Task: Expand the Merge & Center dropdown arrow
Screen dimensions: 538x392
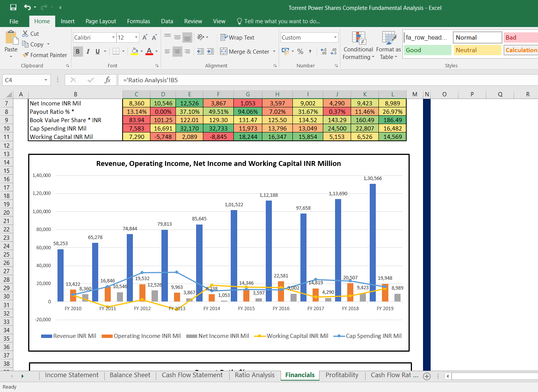Action: 274,51
